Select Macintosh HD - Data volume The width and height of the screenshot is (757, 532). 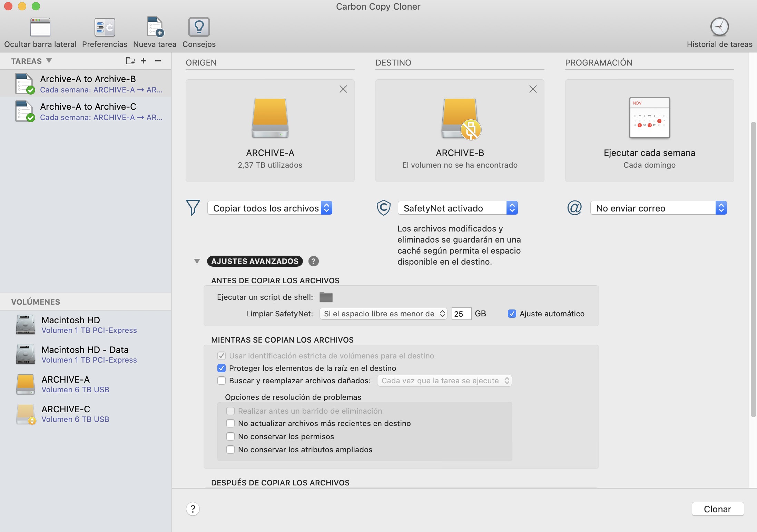(86, 354)
